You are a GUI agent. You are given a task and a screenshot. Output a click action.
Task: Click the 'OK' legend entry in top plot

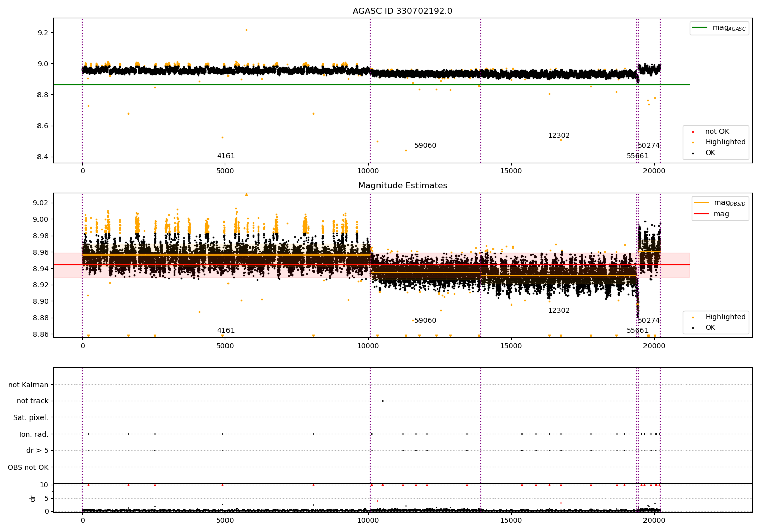(x=710, y=153)
